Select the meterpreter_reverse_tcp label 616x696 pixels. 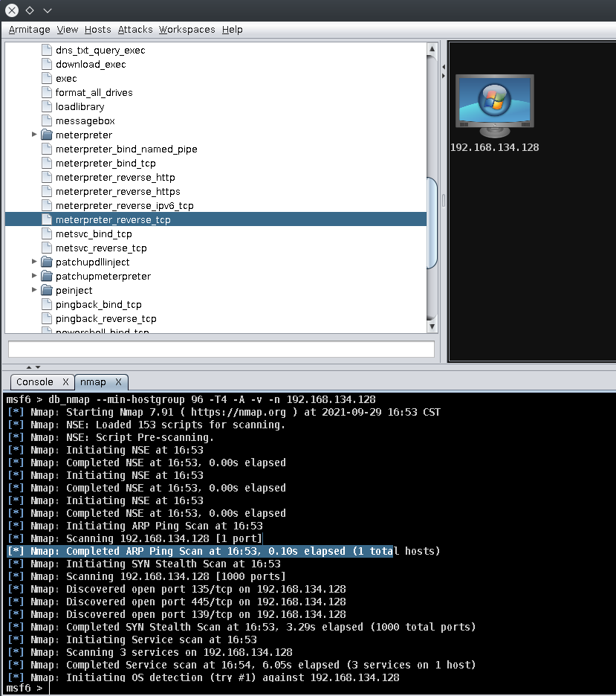click(x=113, y=219)
